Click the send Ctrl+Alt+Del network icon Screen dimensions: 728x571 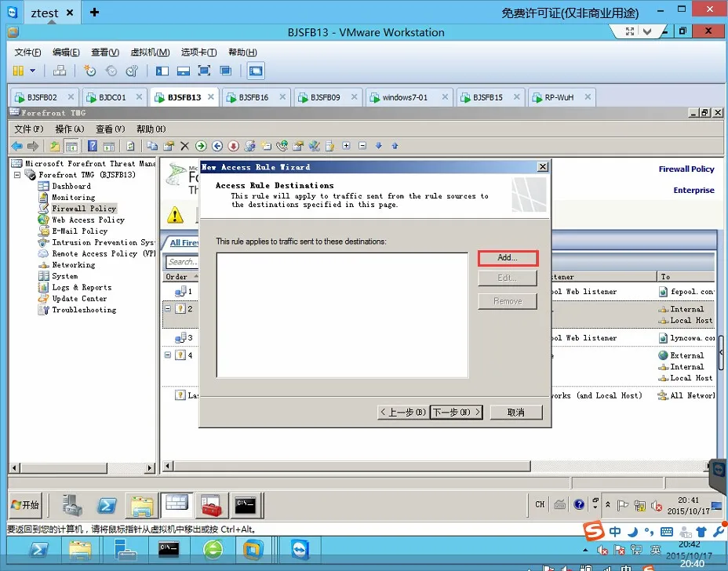tap(60, 71)
